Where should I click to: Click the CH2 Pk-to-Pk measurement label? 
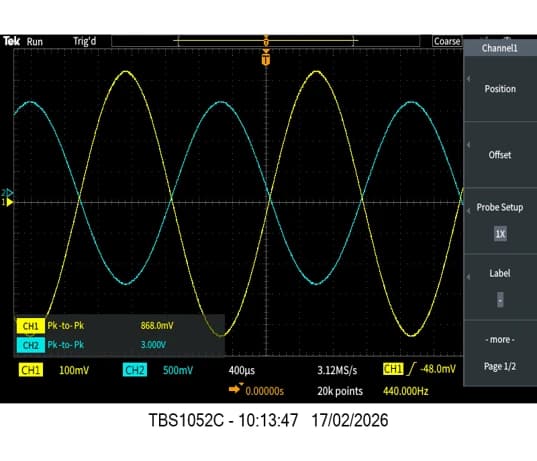65,345
